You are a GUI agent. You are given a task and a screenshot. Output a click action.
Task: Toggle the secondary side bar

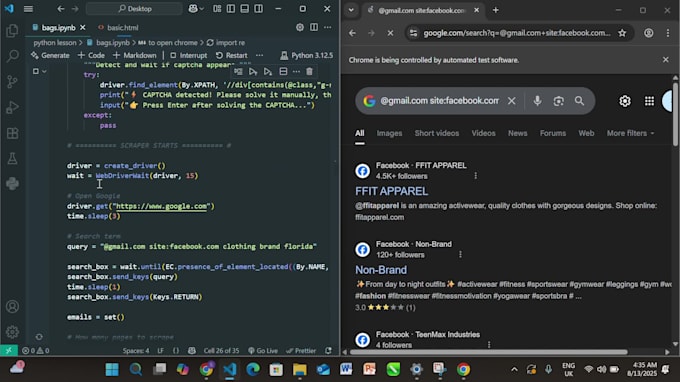coord(258,9)
